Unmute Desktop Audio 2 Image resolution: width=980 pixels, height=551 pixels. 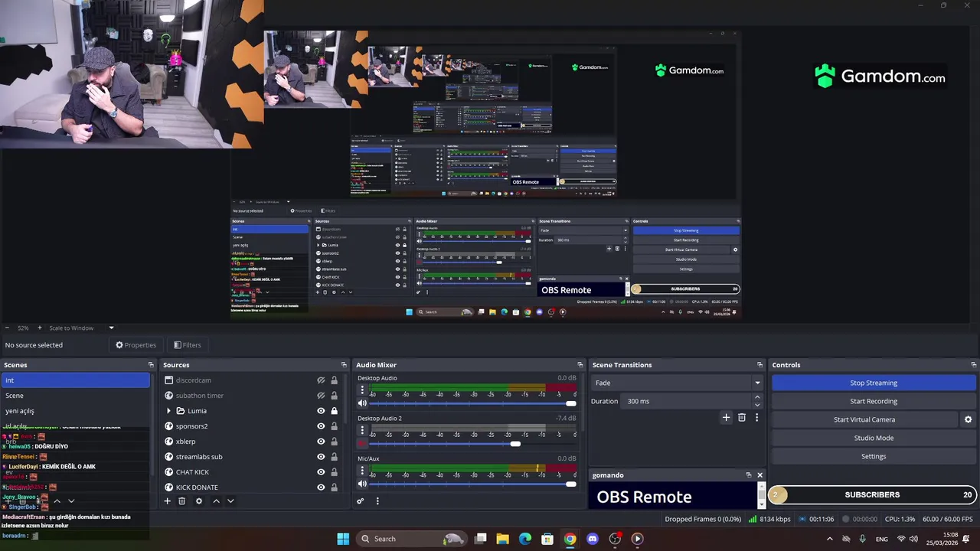coord(362,444)
